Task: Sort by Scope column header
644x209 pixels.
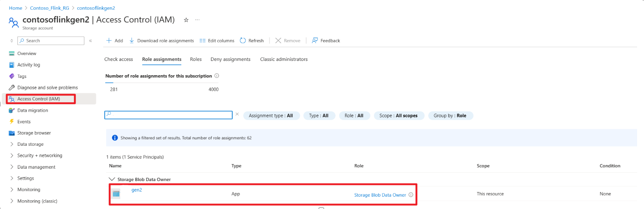Action: [483, 166]
